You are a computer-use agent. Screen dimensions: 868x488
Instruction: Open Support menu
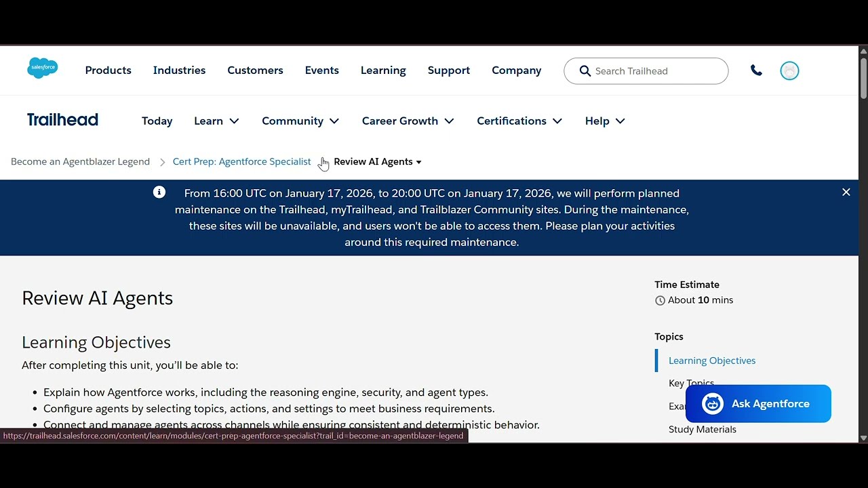pyautogui.click(x=448, y=70)
